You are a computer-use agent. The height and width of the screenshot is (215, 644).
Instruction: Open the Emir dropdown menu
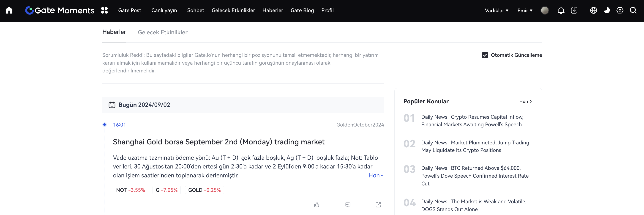[x=525, y=11]
